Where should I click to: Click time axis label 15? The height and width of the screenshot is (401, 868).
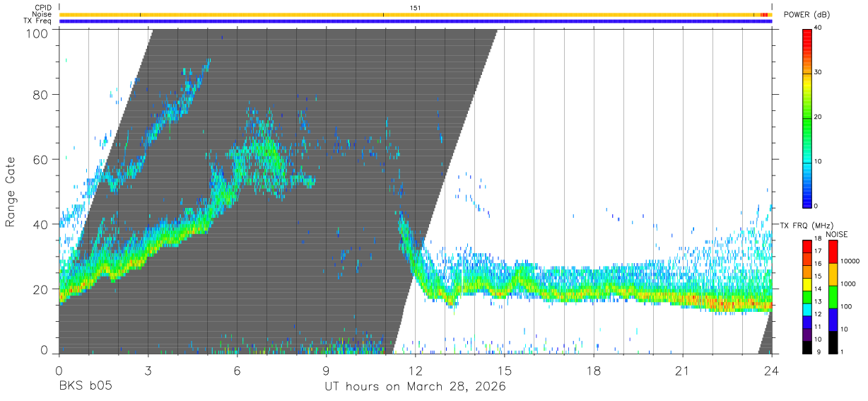click(x=505, y=371)
